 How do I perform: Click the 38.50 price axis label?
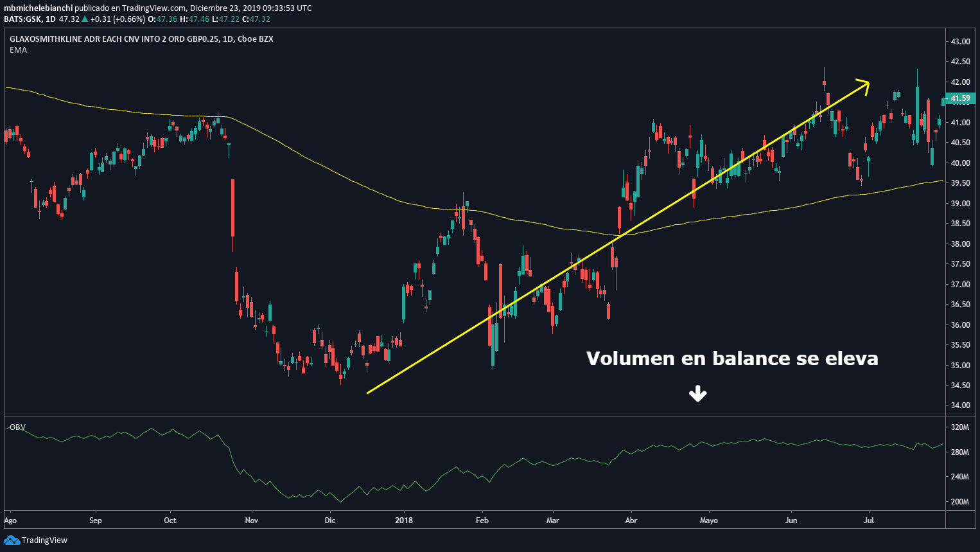[x=961, y=224]
